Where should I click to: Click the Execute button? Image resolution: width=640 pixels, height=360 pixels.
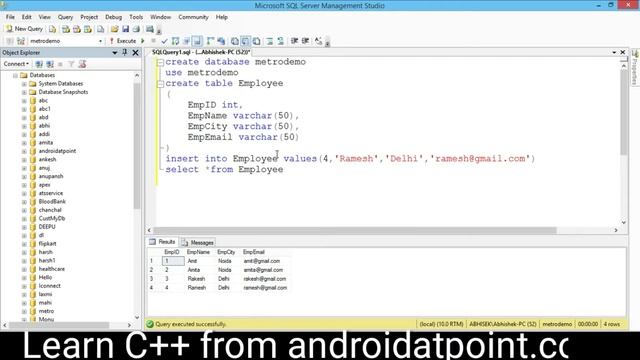[123, 41]
